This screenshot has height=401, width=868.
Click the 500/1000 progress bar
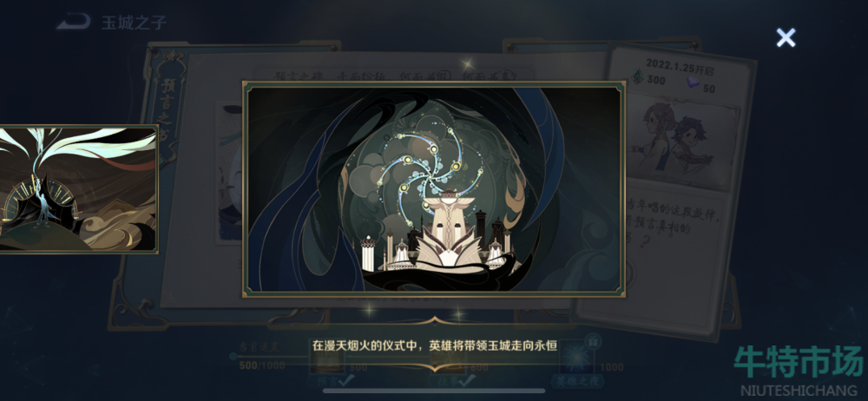[x=272, y=357]
